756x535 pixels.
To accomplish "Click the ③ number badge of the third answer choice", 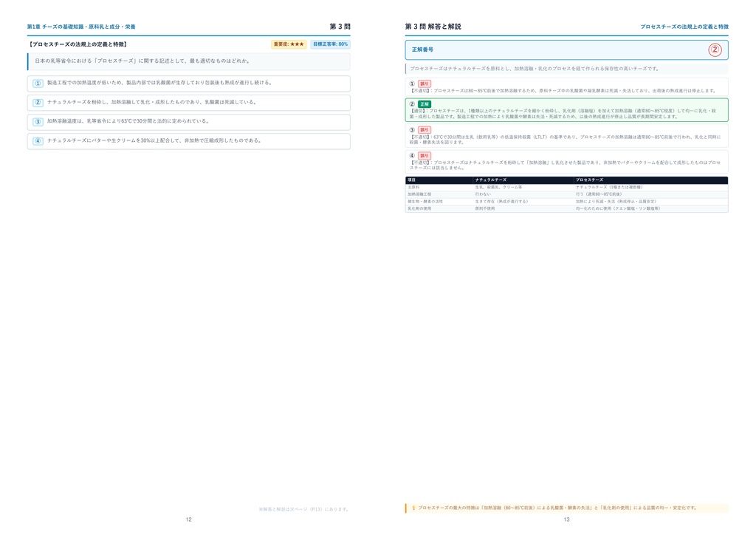I will [38, 122].
